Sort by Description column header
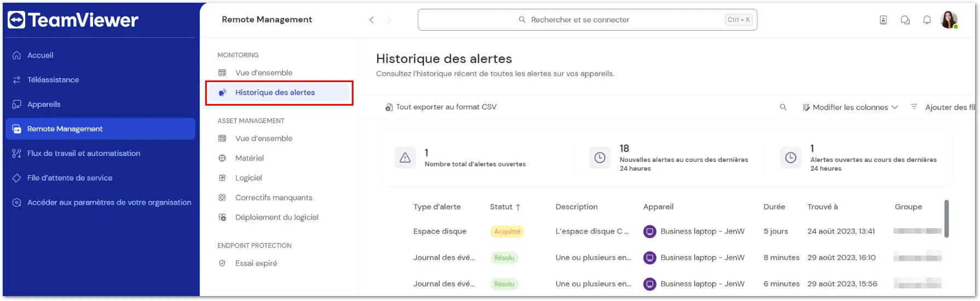The height and width of the screenshot is (301, 980). point(576,207)
